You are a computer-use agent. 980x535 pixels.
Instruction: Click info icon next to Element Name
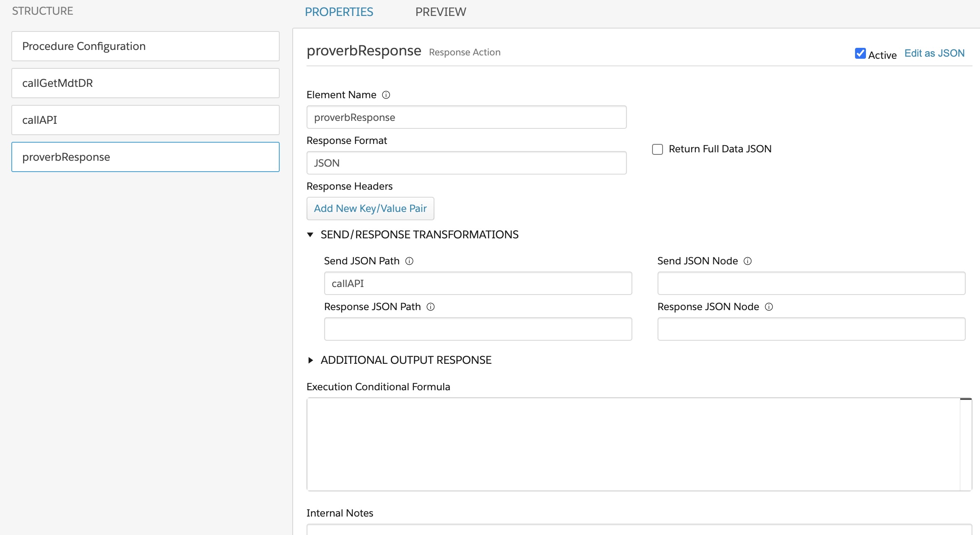point(386,95)
